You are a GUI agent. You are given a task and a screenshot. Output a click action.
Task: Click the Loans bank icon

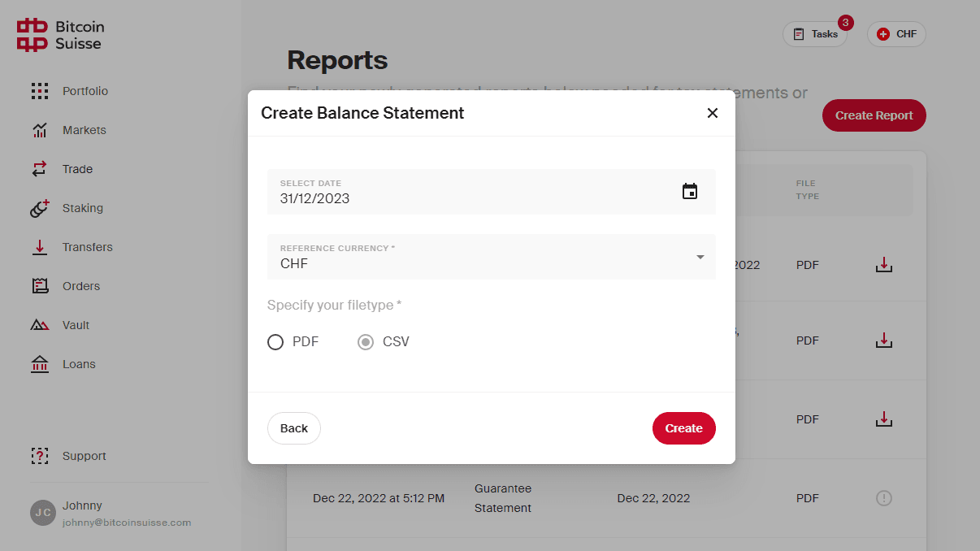40,364
